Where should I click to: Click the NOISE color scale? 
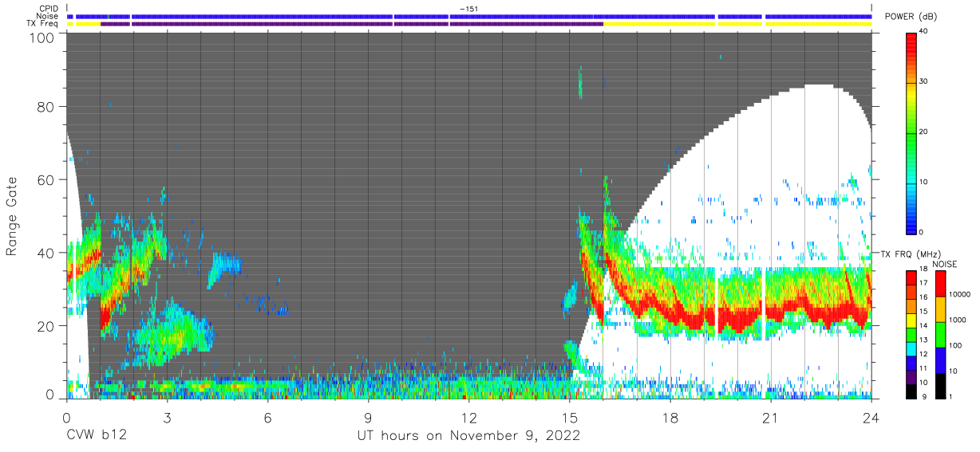click(x=941, y=334)
